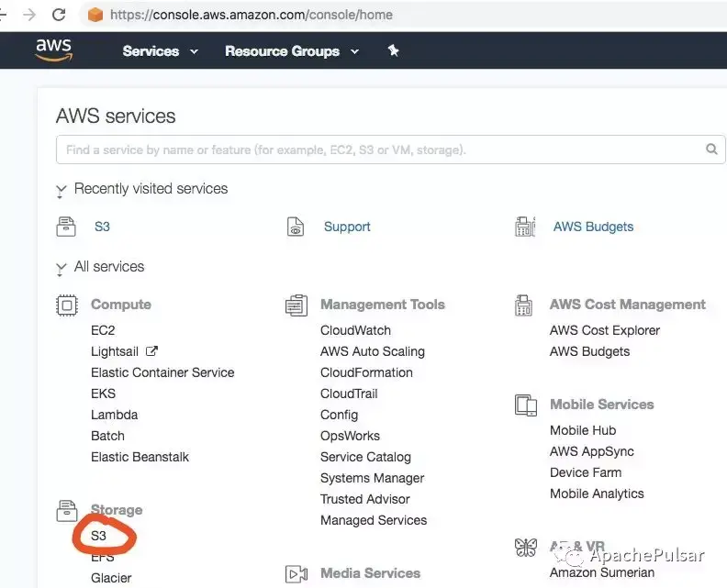Click the search magnifier icon
This screenshot has height=588, width=727.
(711, 149)
